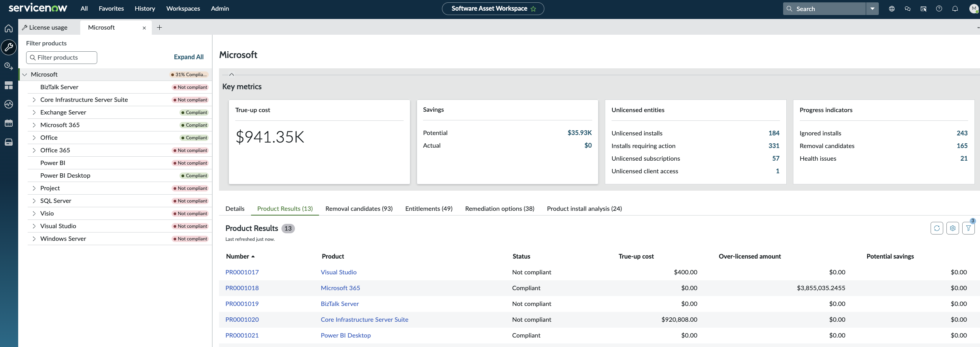980x347 pixels.
Task: Expand the Windows Server tree node
Action: coord(34,239)
